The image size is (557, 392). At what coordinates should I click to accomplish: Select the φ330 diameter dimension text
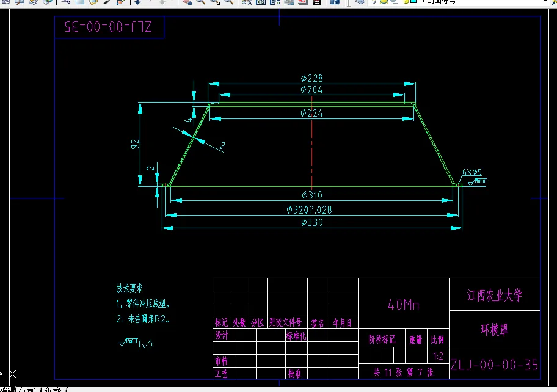pos(312,223)
